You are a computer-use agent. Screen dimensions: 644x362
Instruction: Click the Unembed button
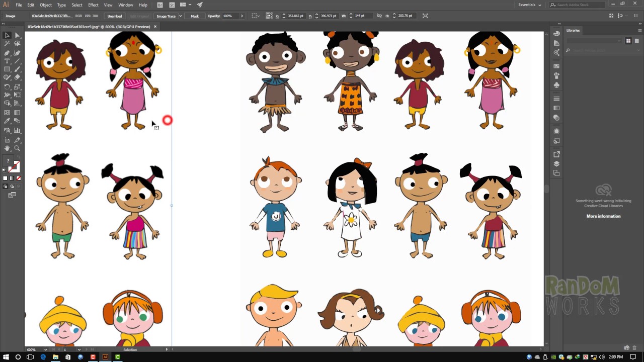[115, 16]
